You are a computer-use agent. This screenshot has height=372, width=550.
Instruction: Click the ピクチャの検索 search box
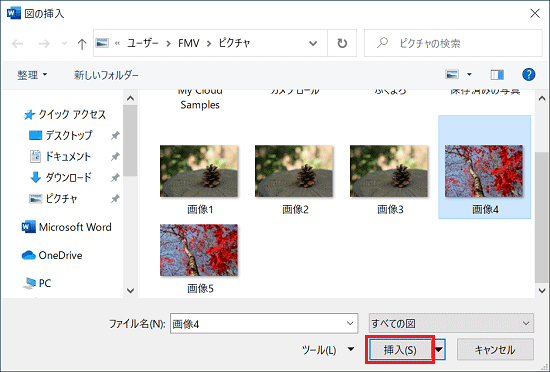453,43
